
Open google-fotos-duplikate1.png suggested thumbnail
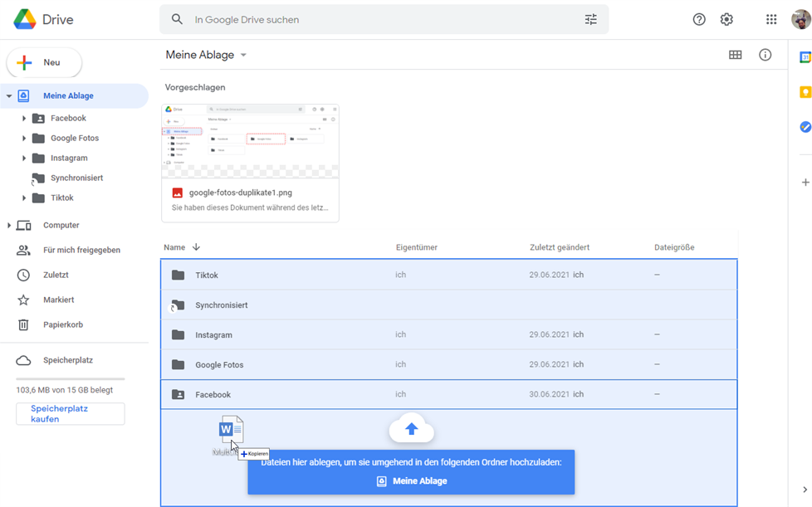250,141
